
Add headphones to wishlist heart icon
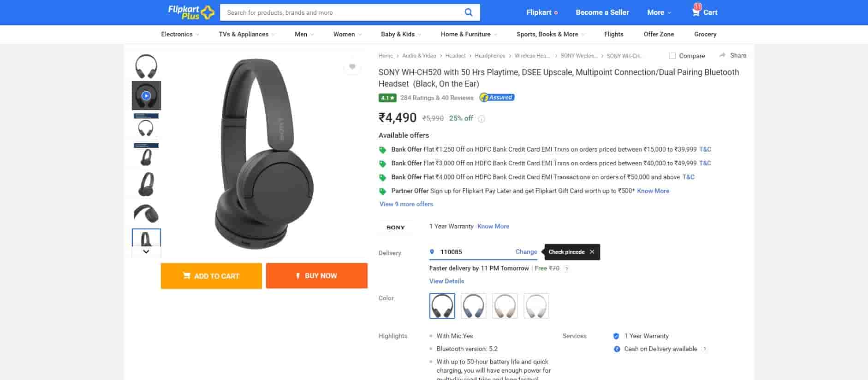click(352, 67)
